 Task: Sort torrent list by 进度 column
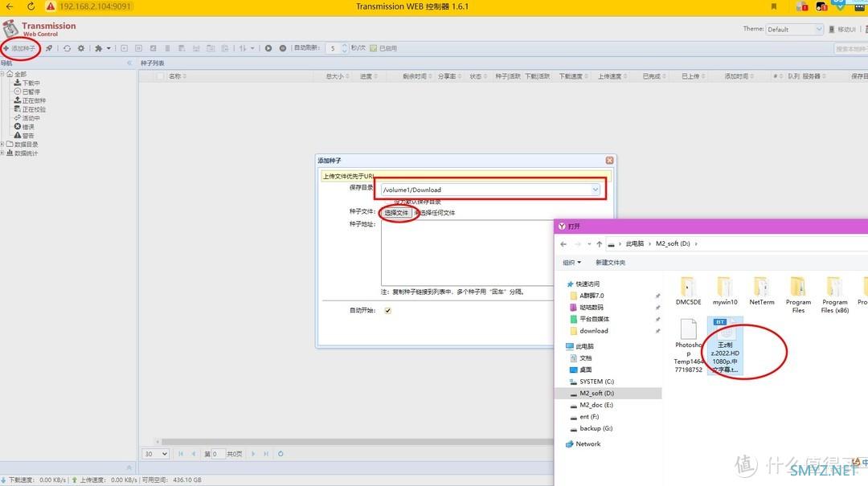pyautogui.click(x=369, y=76)
